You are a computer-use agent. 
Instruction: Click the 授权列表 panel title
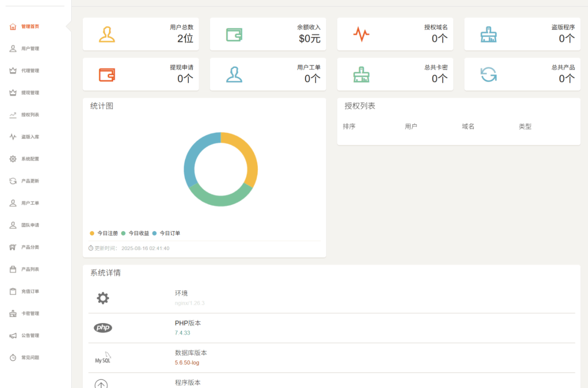[x=360, y=106]
